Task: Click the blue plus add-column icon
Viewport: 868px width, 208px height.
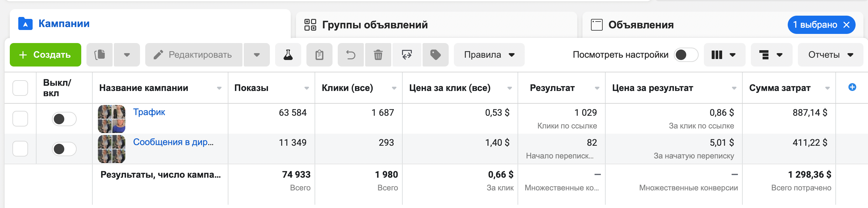Action: pyautogui.click(x=852, y=87)
